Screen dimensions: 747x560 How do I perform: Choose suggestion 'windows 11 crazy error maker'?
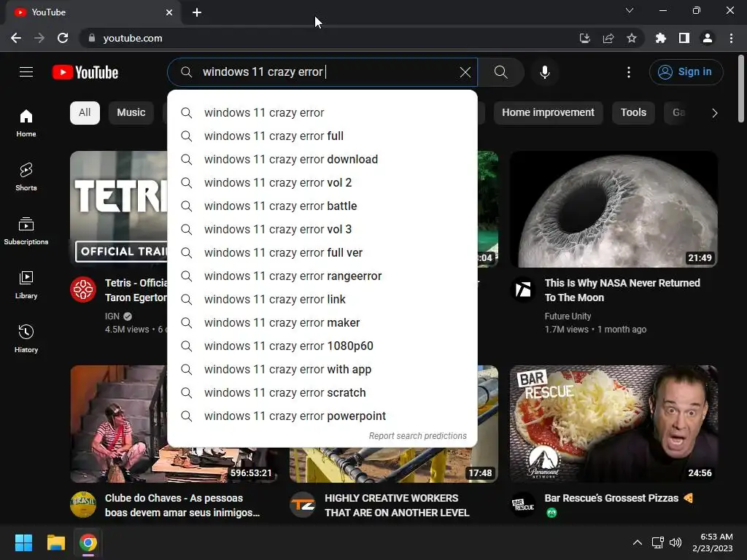[x=322, y=323]
